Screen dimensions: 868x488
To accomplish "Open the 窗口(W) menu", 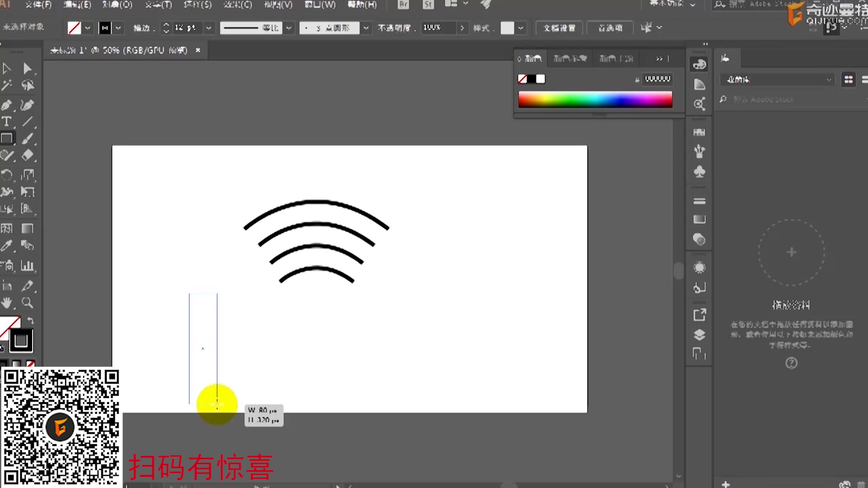I will pyautogui.click(x=320, y=5).
